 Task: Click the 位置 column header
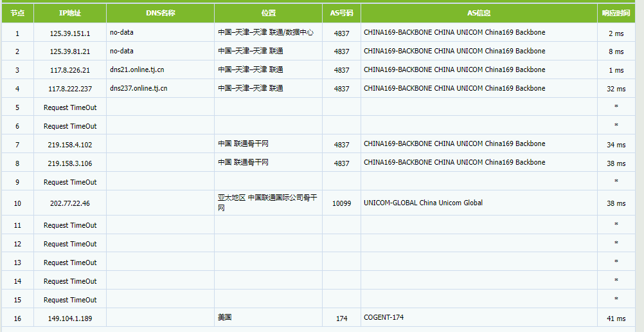(x=268, y=13)
